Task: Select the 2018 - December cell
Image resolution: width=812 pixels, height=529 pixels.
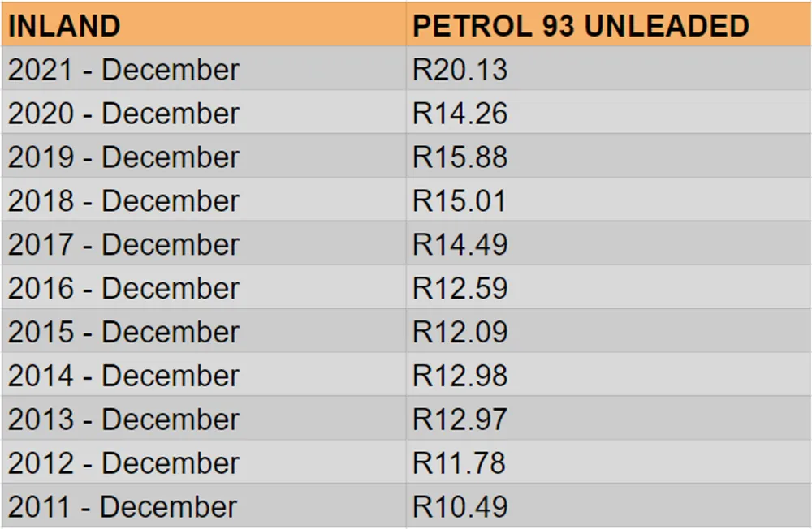Action: coord(204,200)
